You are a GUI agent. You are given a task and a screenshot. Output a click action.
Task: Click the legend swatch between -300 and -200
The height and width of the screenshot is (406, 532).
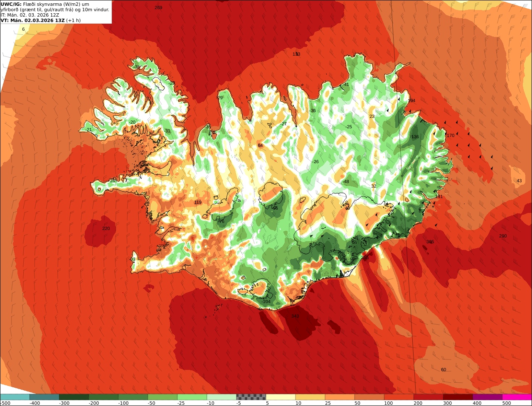(x=74, y=397)
